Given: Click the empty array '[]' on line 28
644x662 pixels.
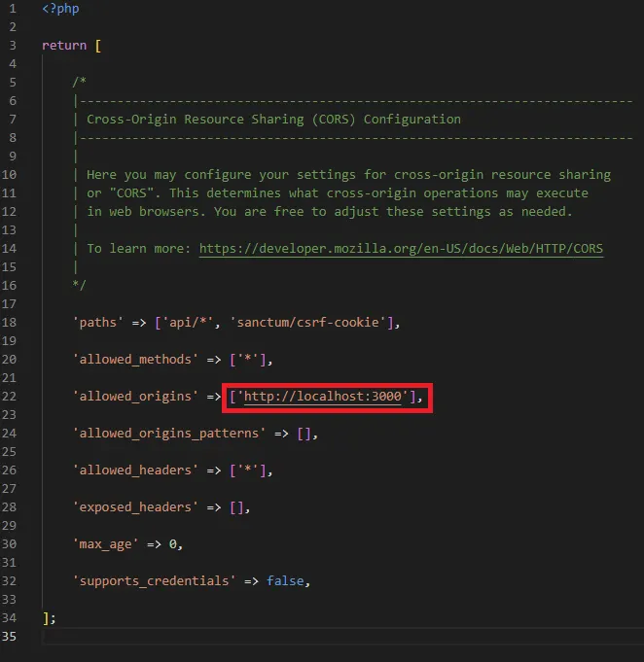Looking at the screenshot, I should [x=236, y=507].
